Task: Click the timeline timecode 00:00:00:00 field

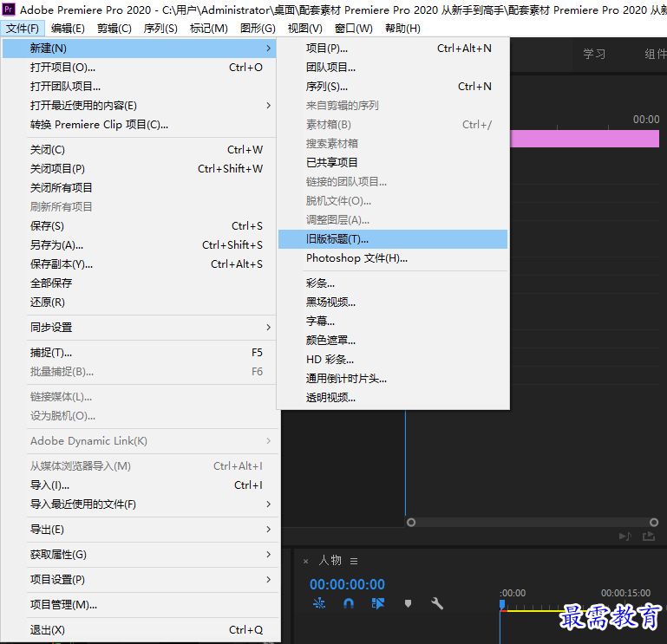Action: 347,584
